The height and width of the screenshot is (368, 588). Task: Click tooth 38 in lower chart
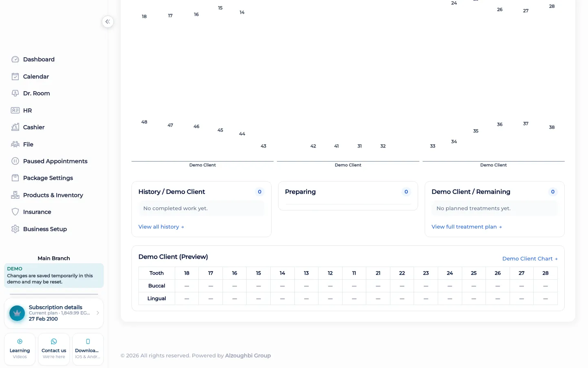pyautogui.click(x=552, y=128)
